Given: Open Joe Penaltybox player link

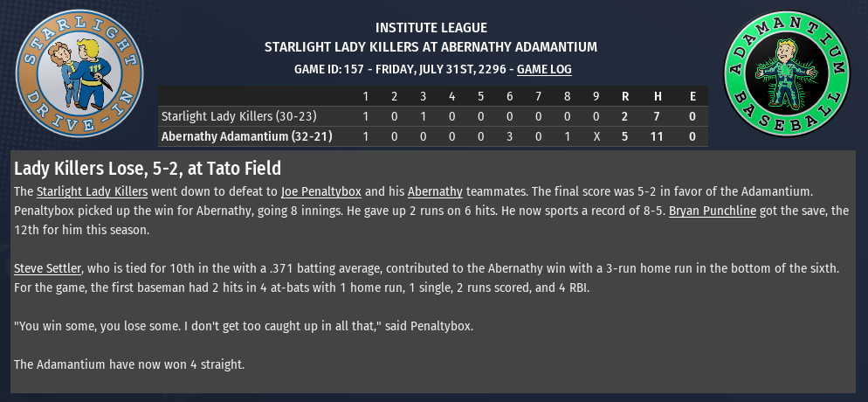Looking at the screenshot, I should (x=321, y=191).
